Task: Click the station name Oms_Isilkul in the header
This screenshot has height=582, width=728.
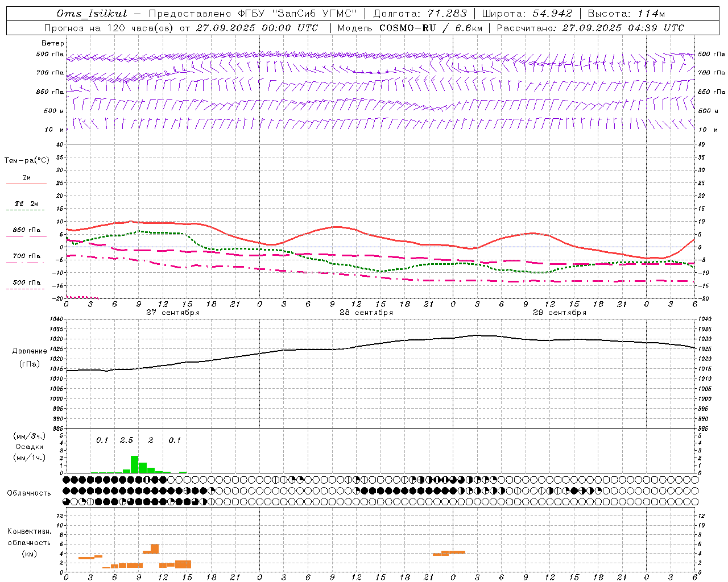Action: coord(92,14)
